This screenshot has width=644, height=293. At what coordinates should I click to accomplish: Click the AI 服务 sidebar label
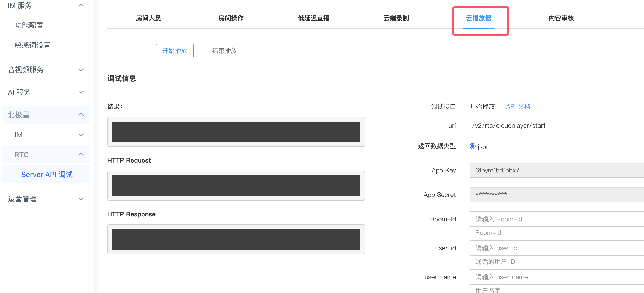tap(19, 92)
